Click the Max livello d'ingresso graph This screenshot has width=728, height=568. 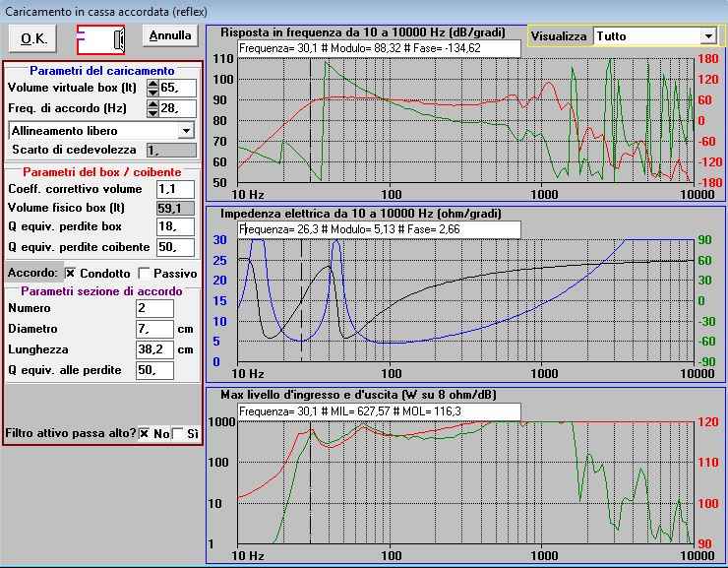(x=465, y=482)
